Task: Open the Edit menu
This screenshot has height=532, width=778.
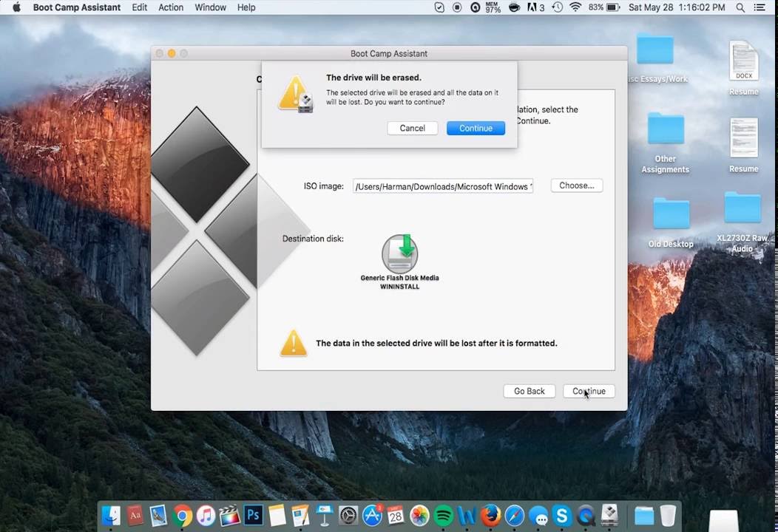Action: [140, 7]
